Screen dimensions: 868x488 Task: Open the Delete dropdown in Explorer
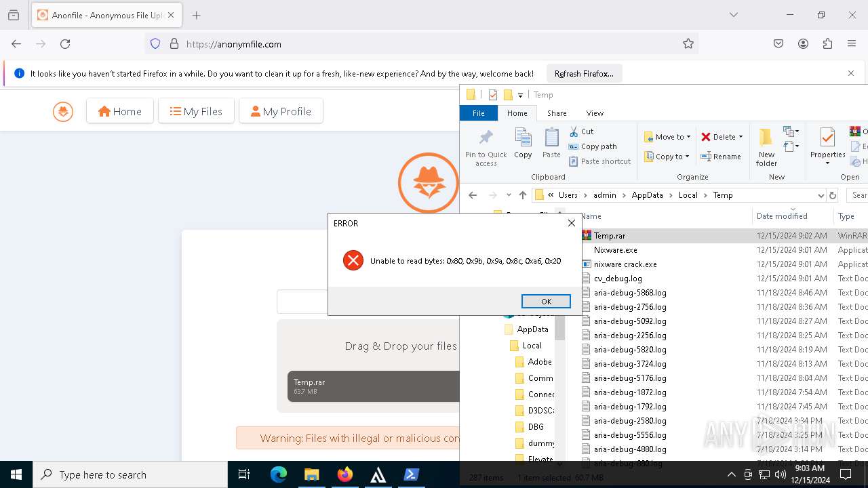tap(741, 137)
